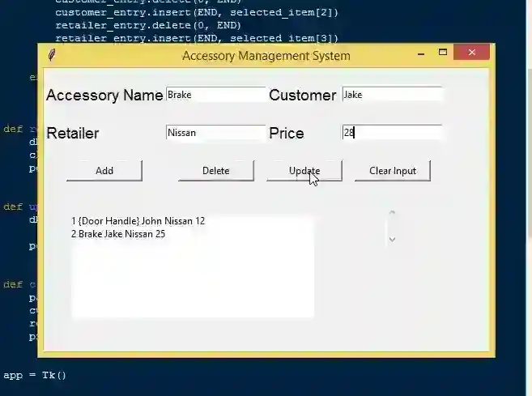Close the Accessory Management System window
The width and height of the screenshot is (532, 396).
click(471, 53)
